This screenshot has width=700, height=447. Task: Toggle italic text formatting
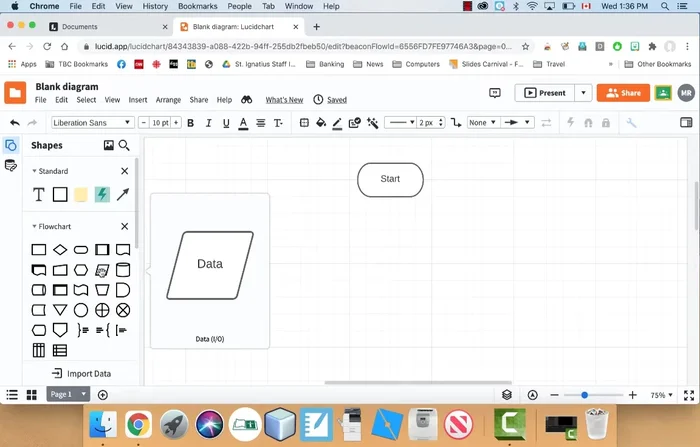(x=208, y=123)
